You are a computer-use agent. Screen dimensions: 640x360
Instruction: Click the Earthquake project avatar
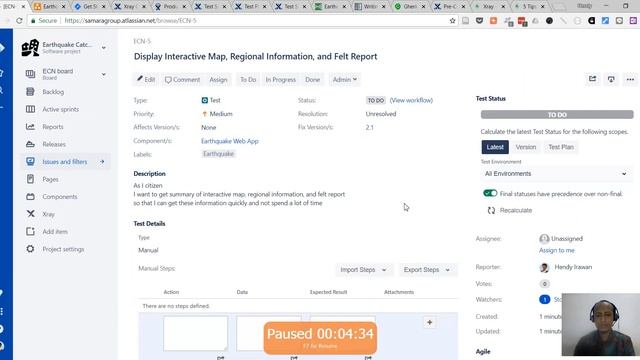click(30, 48)
